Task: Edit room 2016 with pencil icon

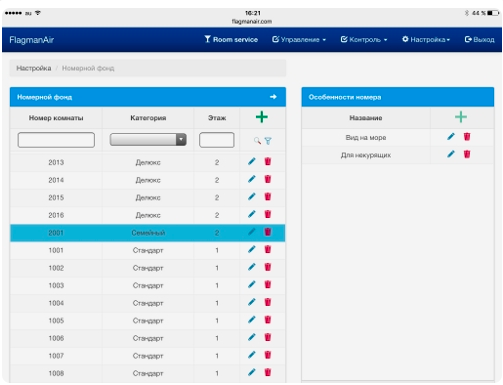Action: 252,214
